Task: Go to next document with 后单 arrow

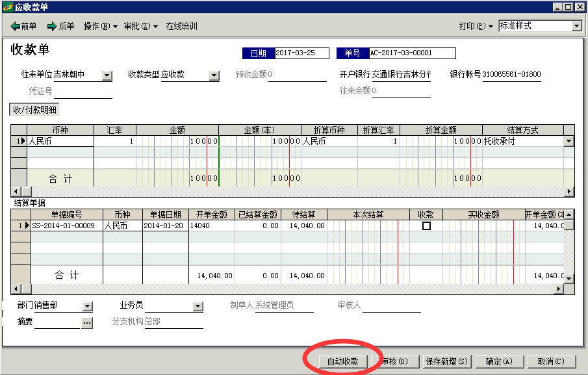Action: (x=60, y=26)
